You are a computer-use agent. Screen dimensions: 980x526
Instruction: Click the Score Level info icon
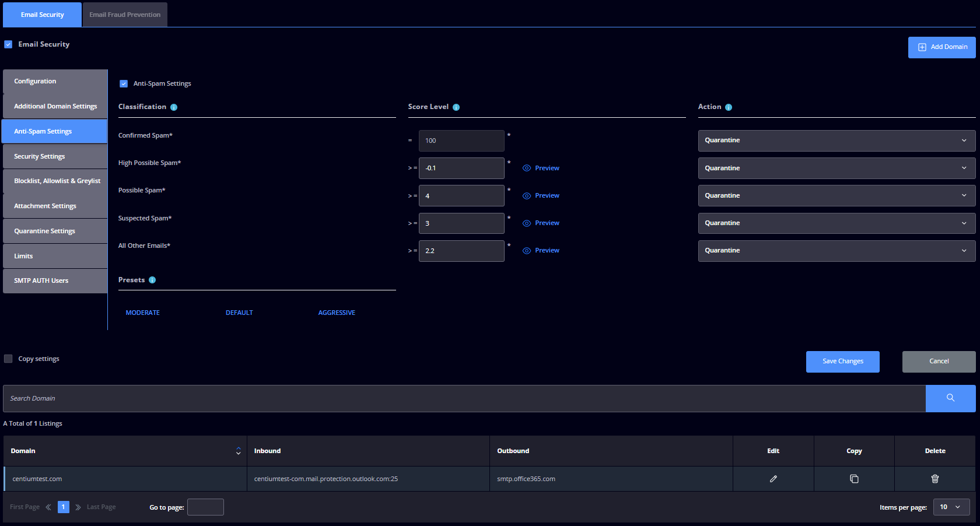[x=456, y=107]
